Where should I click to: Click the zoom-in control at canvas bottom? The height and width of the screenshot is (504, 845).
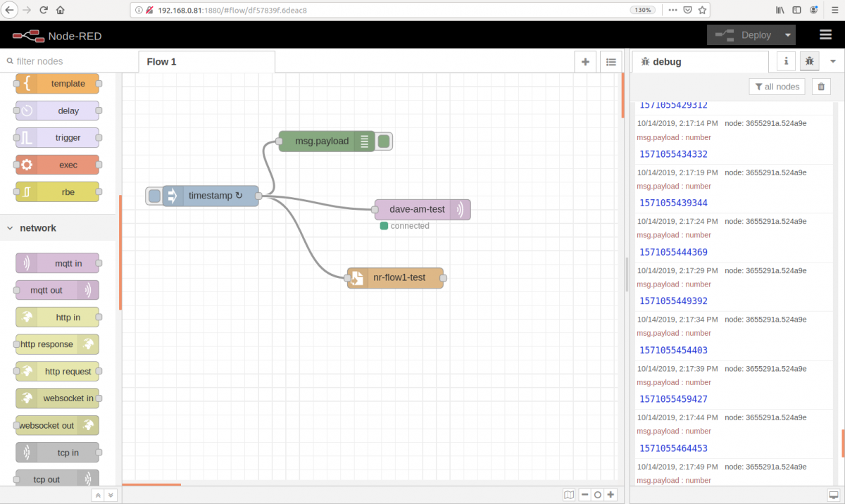click(610, 494)
